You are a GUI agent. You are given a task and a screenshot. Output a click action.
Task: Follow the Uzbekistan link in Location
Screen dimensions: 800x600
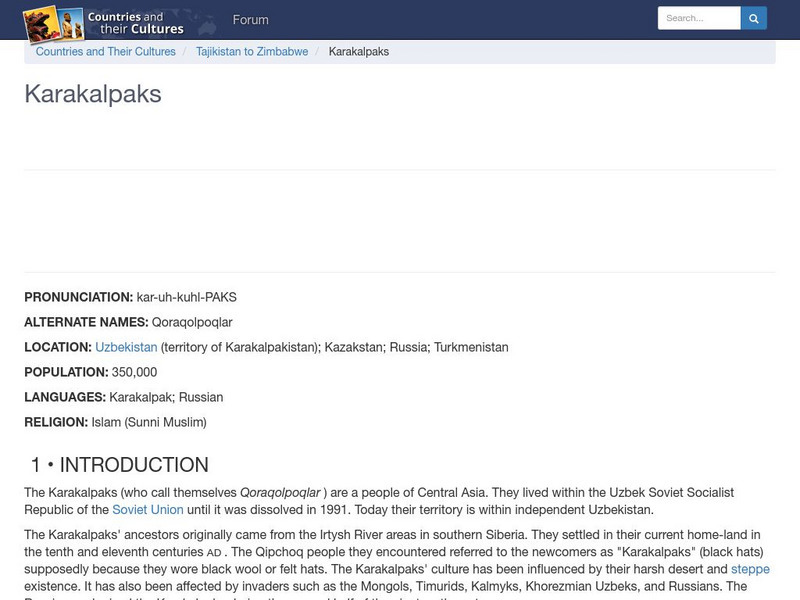click(126, 347)
